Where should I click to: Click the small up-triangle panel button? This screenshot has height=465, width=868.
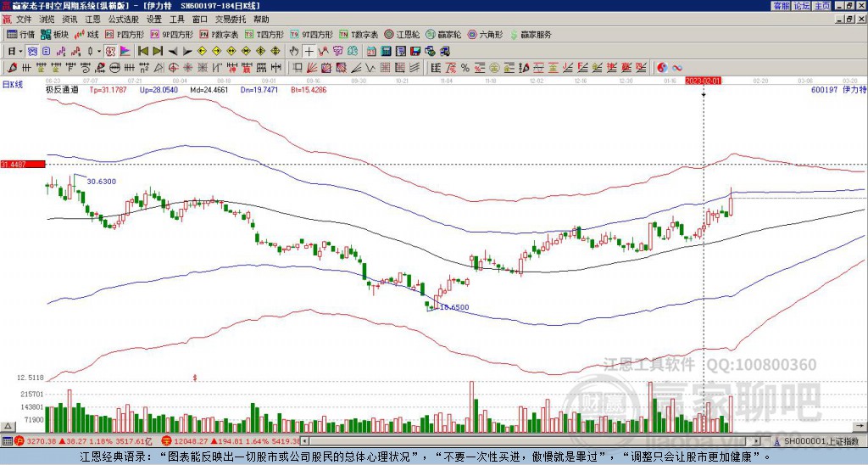click(x=8, y=426)
